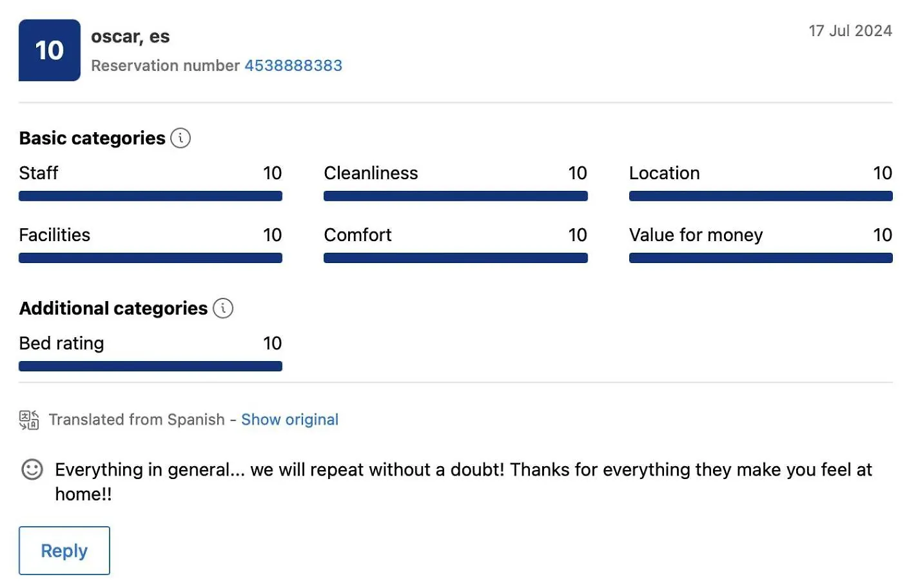
Task: Click the review date 17 Jul 2024
Action: [850, 31]
